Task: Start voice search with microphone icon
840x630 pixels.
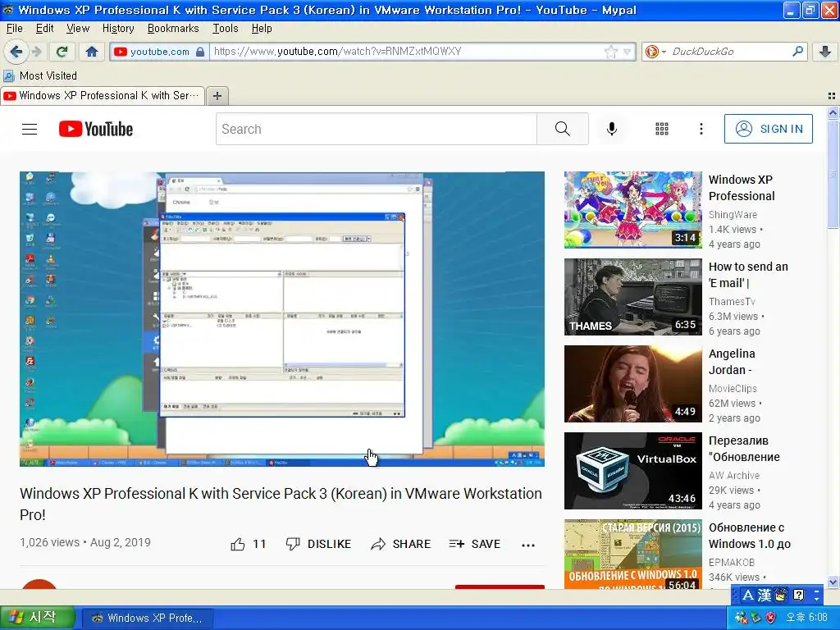Action: pos(612,129)
